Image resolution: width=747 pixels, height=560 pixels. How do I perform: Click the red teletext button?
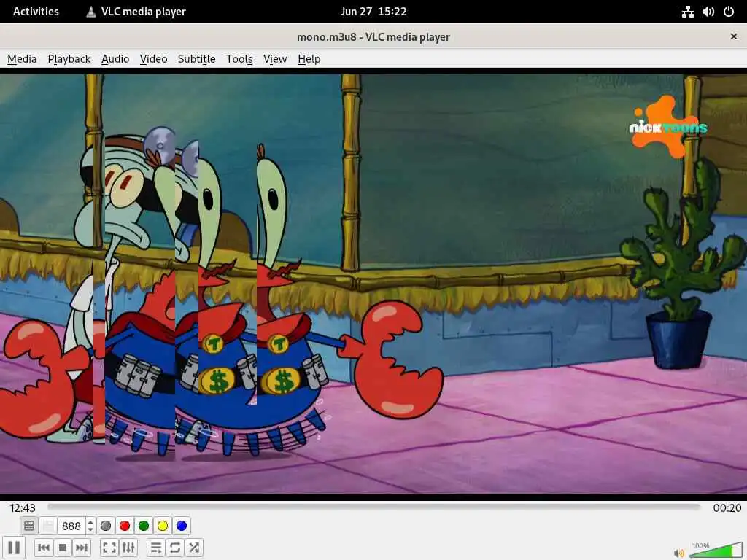pyautogui.click(x=125, y=526)
